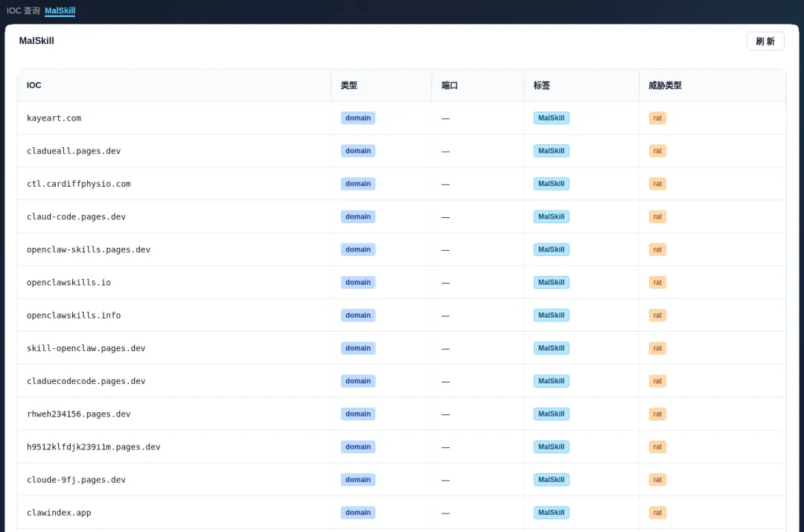Click the skill-openclaw.pages.dev entry
The image size is (804, 532).
coord(86,348)
